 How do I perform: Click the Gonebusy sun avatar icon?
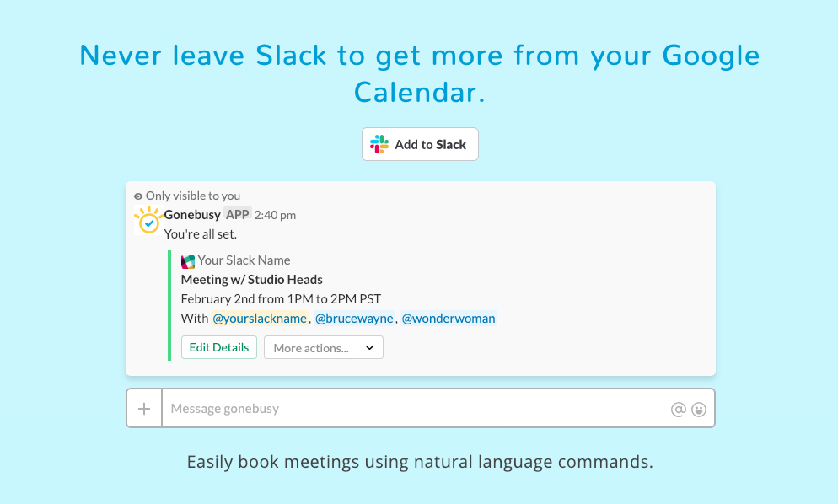[148, 220]
